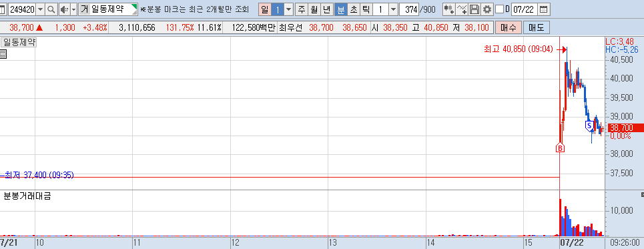
Task: Click the blue 매도 sell button
Action: (536, 28)
